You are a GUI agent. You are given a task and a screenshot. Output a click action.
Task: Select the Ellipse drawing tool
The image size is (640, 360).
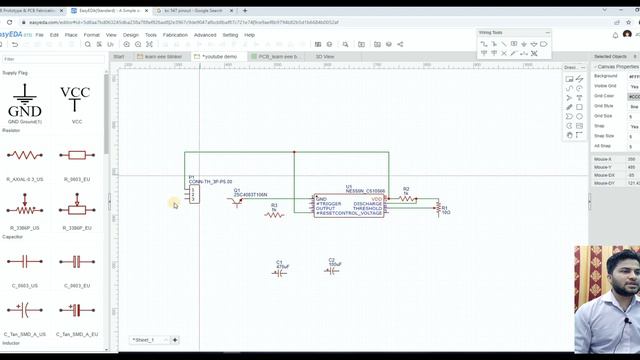coord(579,117)
